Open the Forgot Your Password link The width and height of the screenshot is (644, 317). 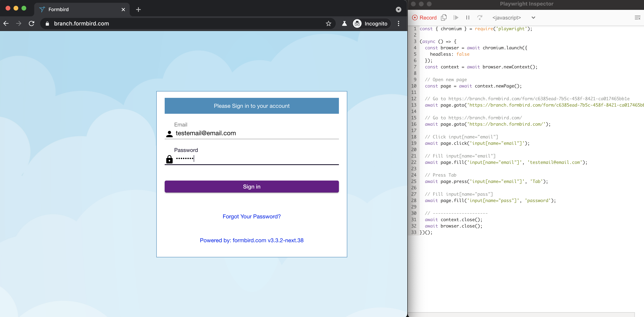click(252, 216)
